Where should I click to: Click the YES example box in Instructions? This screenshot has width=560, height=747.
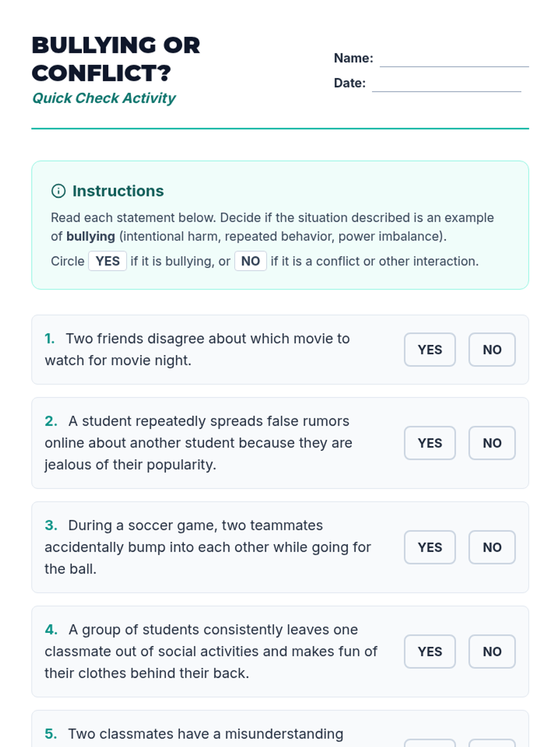point(107,261)
